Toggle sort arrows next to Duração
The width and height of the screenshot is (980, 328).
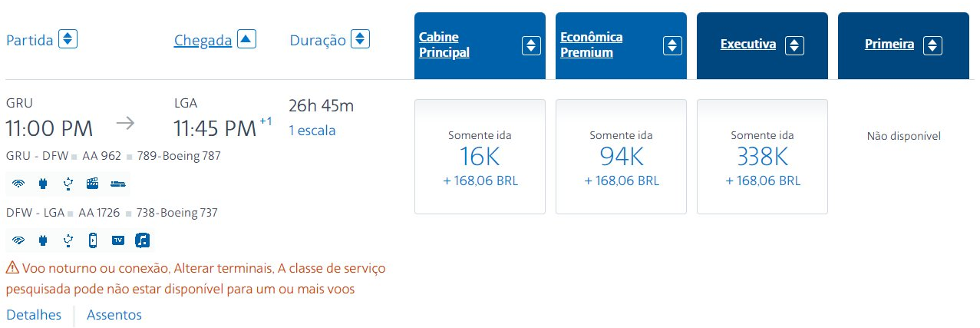point(360,39)
